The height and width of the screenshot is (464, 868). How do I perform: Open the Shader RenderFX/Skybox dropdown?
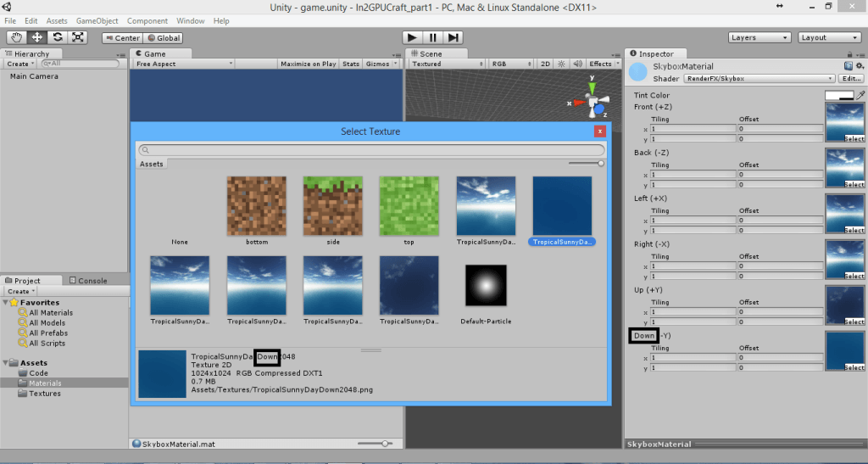[747, 78]
